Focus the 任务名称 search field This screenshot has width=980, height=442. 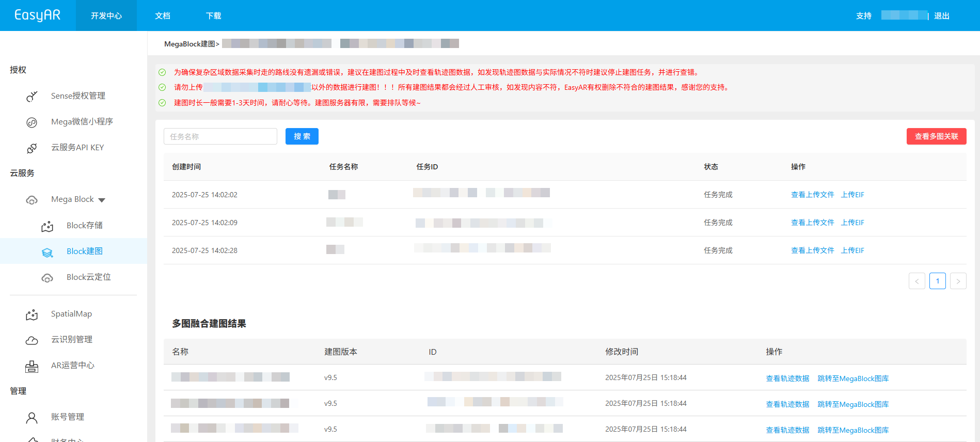pyautogui.click(x=220, y=136)
